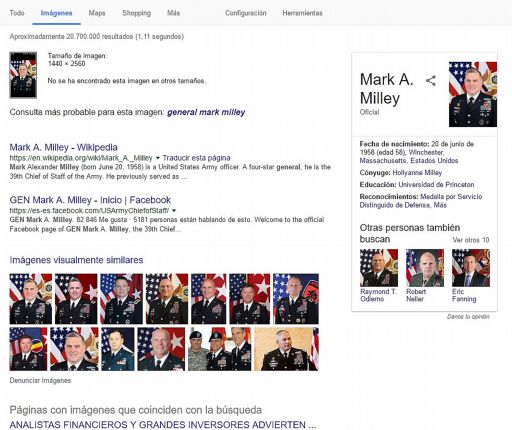The image size is (512, 430).
Task: Click the 'general mark milley' suggested query
Action: 206,112
